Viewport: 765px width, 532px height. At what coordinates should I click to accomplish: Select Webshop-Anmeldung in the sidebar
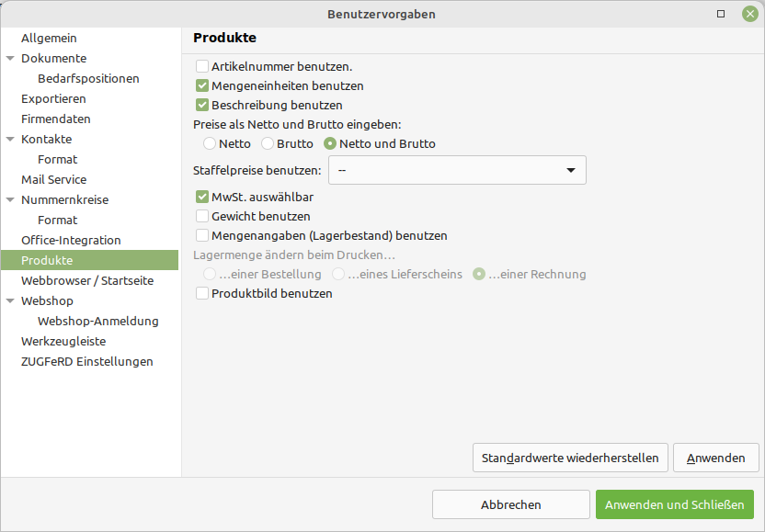[x=98, y=322]
